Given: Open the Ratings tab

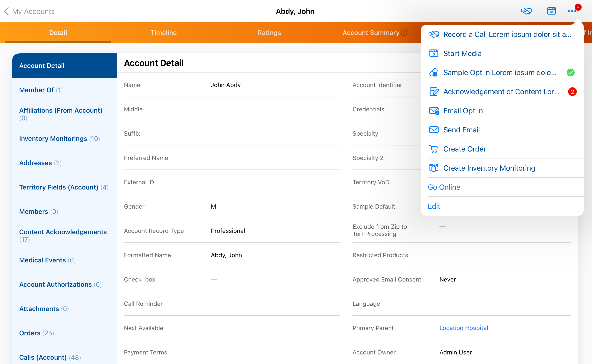Looking at the screenshot, I should pyautogui.click(x=269, y=33).
